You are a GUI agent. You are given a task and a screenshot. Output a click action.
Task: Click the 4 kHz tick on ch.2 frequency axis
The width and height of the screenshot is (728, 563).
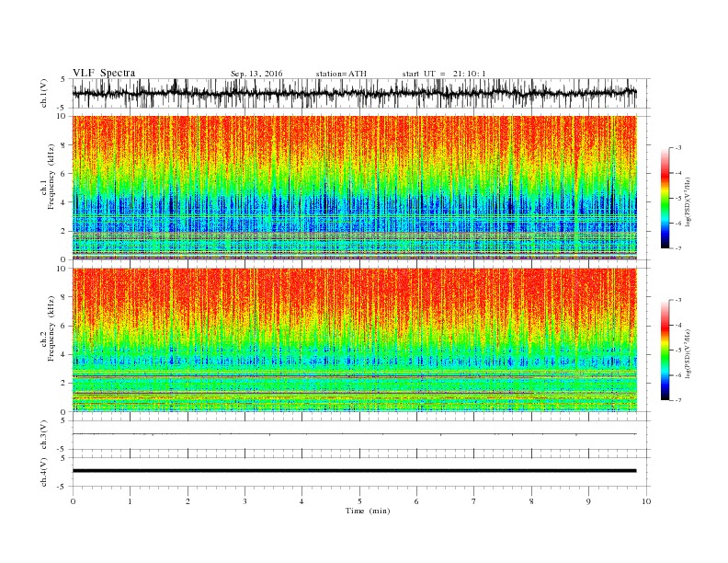click(x=65, y=354)
